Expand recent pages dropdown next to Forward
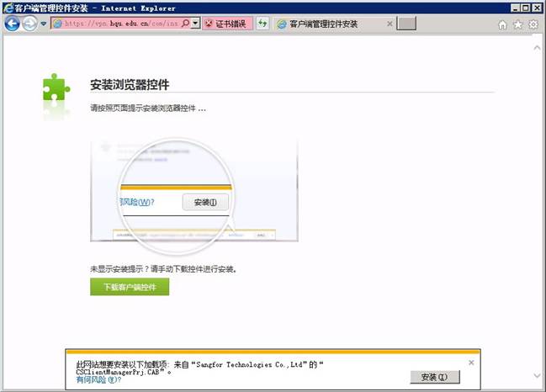 pos(44,24)
